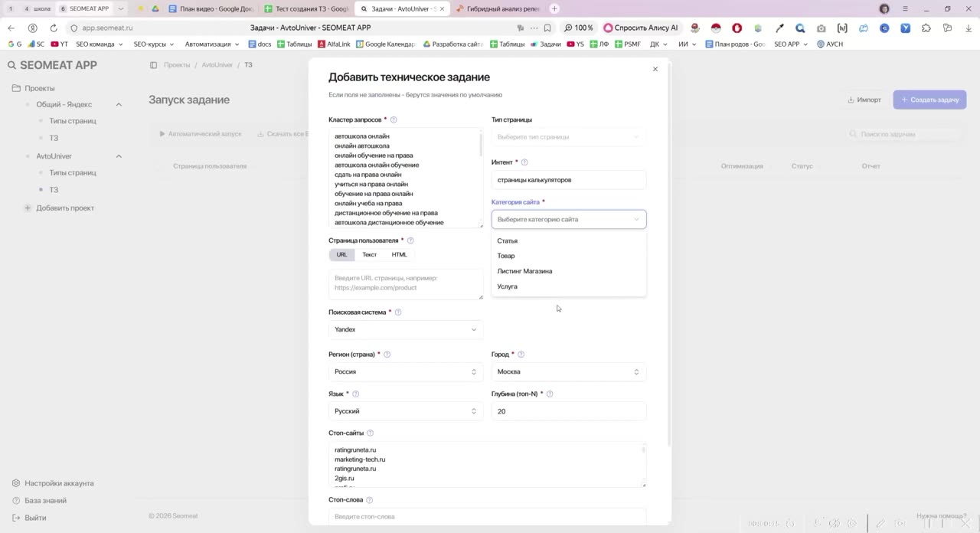The width and height of the screenshot is (980, 533).
Task: Reload the page in the browser
Action: coord(53,28)
